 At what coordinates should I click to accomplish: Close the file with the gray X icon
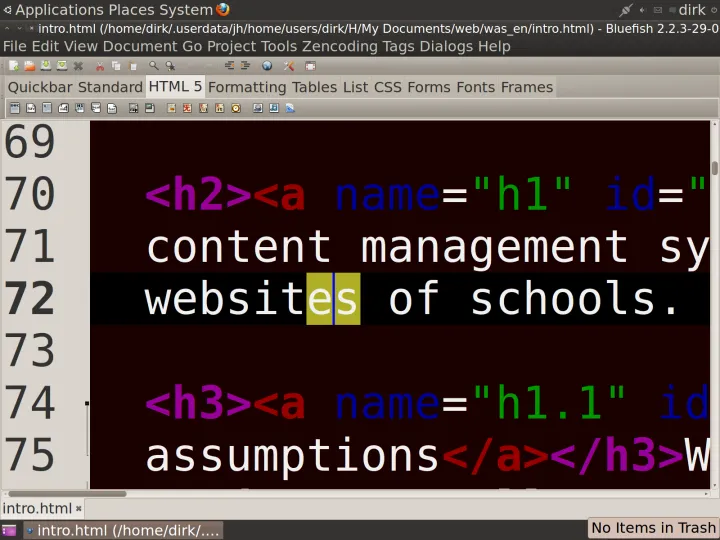point(78,66)
